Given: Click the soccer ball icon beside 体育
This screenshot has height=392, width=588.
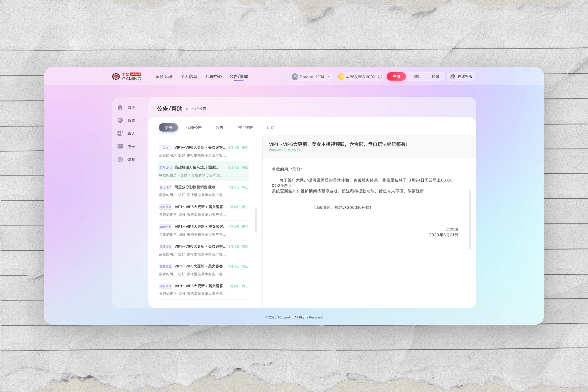Looking at the screenshot, I should 120,159.
